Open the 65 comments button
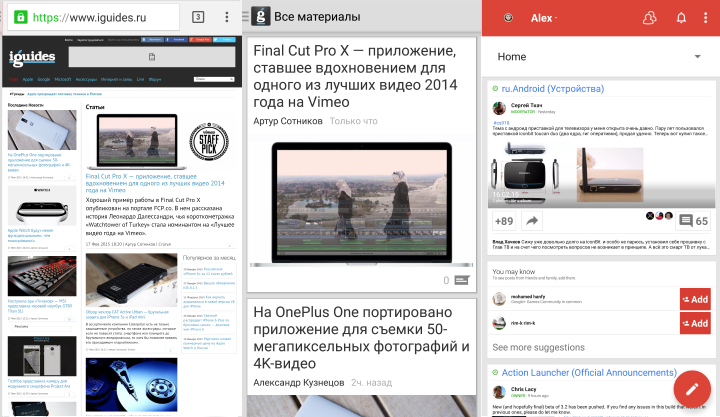The image size is (720, 417). click(x=694, y=221)
